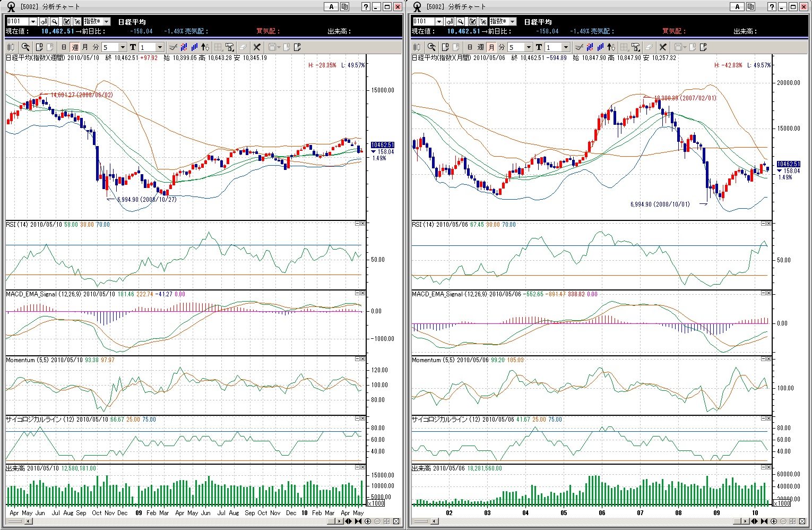This screenshot has height=530, width=812.
Task: Click the question mark help icon in left window
Action: pyautogui.click(x=366, y=7)
